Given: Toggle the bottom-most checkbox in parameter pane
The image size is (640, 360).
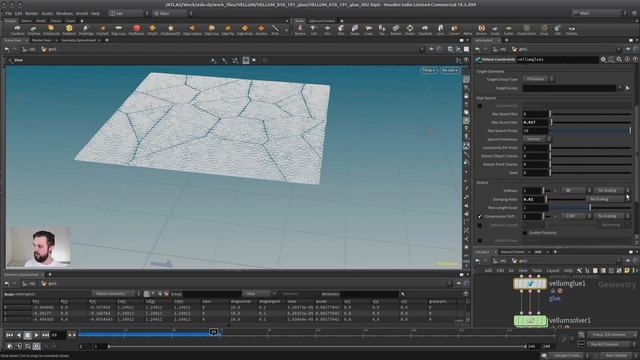Looking at the screenshot, I should click(x=480, y=241).
